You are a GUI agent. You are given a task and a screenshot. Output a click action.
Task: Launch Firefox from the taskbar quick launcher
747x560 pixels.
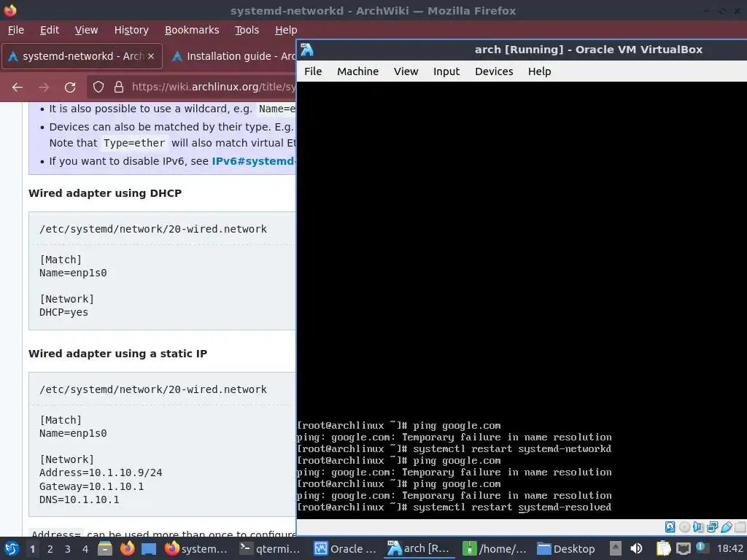[x=127, y=548]
